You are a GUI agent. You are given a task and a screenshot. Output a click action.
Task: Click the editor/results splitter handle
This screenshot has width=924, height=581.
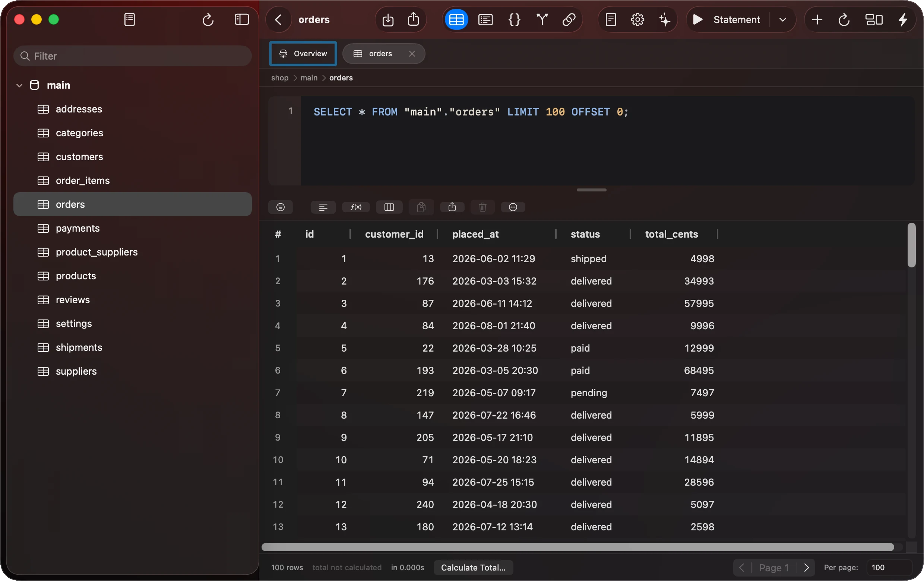point(591,190)
